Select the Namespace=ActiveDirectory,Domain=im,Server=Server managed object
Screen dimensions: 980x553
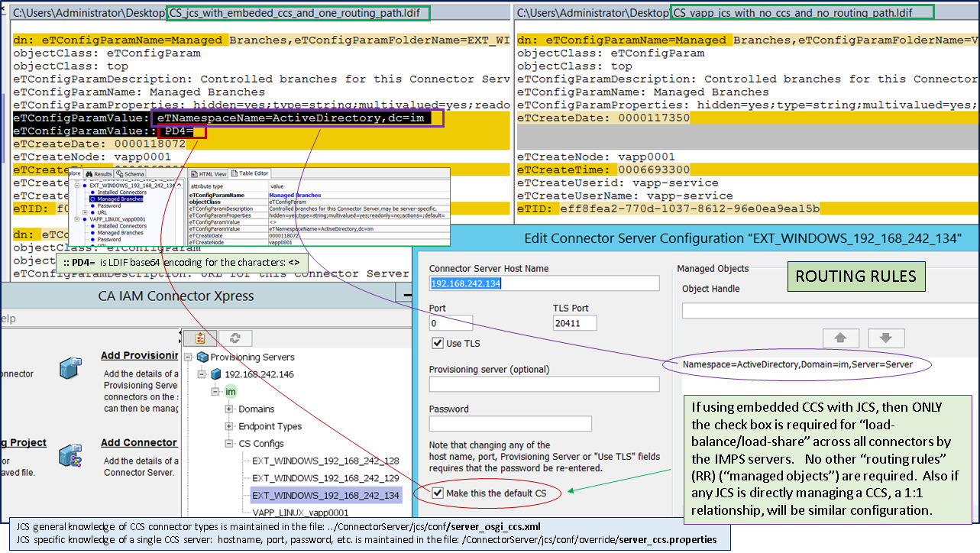pyautogui.click(x=797, y=365)
